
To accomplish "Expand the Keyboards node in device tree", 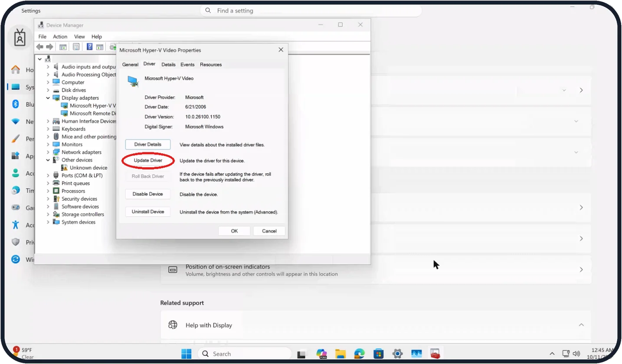I will (48, 129).
